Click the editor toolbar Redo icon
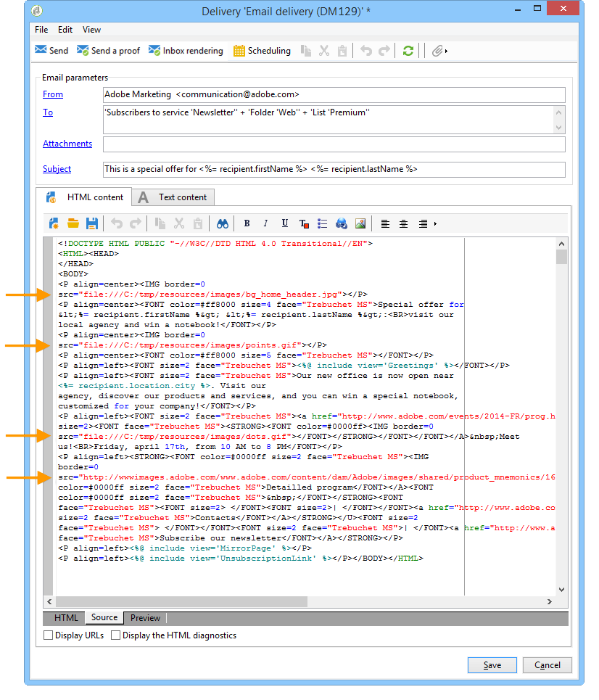The height and width of the screenshot is (700, 599). click(135, 223)
